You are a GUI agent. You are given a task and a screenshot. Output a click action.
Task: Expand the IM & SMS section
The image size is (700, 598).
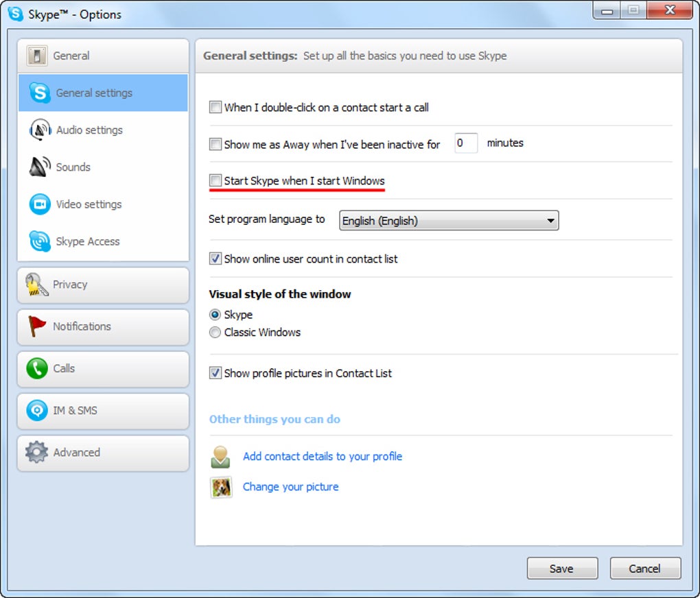pos(103,411)
